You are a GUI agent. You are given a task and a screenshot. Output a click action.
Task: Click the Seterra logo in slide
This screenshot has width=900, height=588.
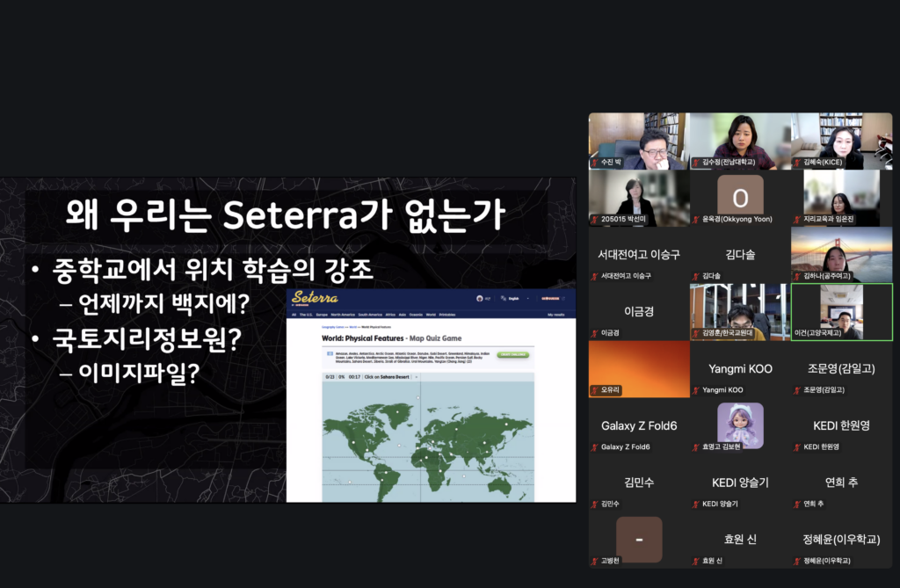315,297
